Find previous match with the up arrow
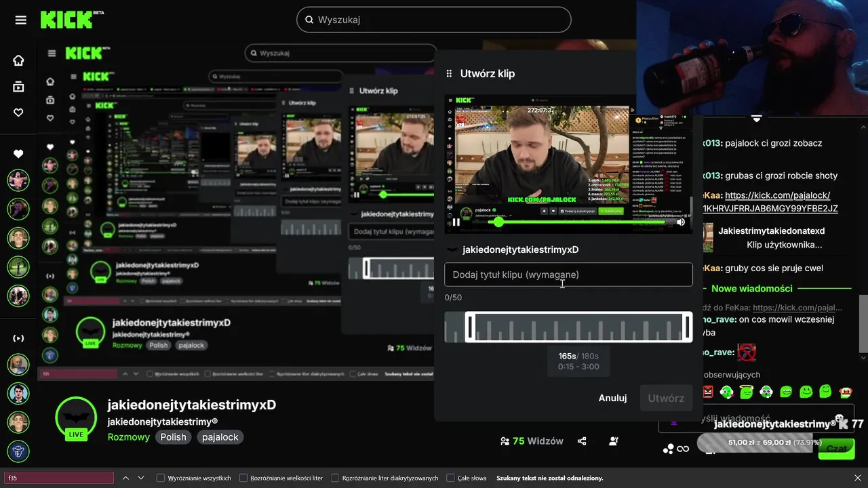 pyautogui.click(x=124, y=478)
